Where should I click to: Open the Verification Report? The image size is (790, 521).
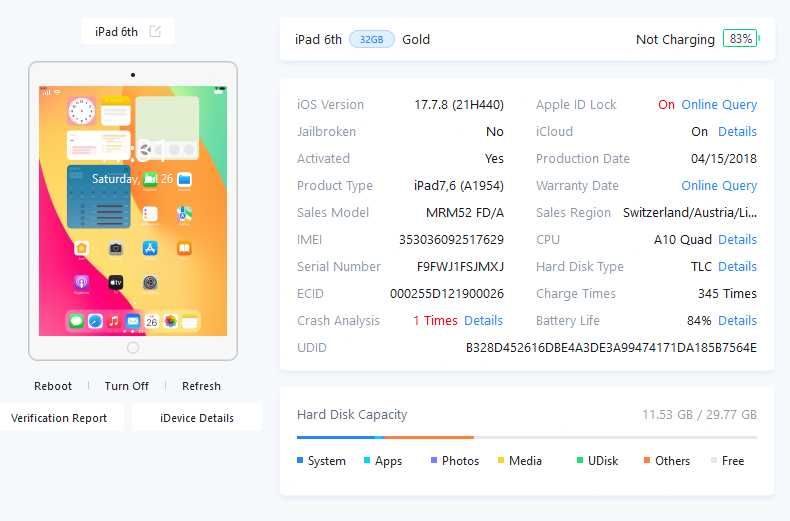[x=59, y=418]
